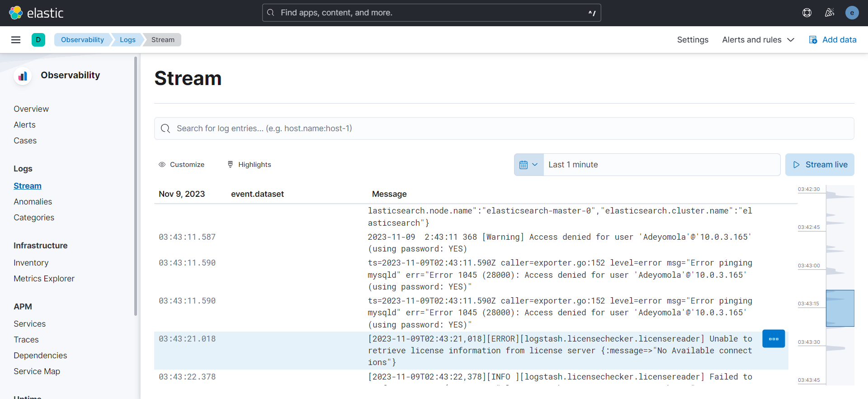The image size is (868, 399).
Task: Open the help menu lifebuoy icon
Action: (807, 13)
